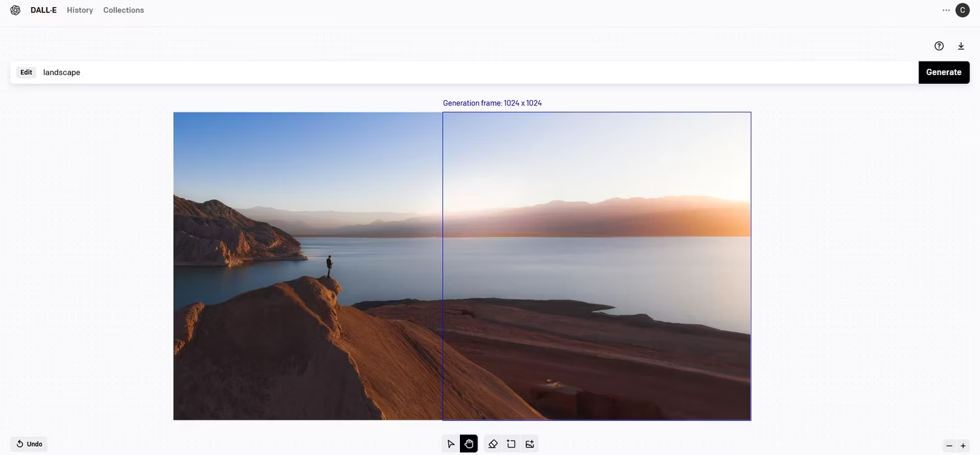Pick the eraser tool
The height and width of the screenshot is (455, 980).
492,443
